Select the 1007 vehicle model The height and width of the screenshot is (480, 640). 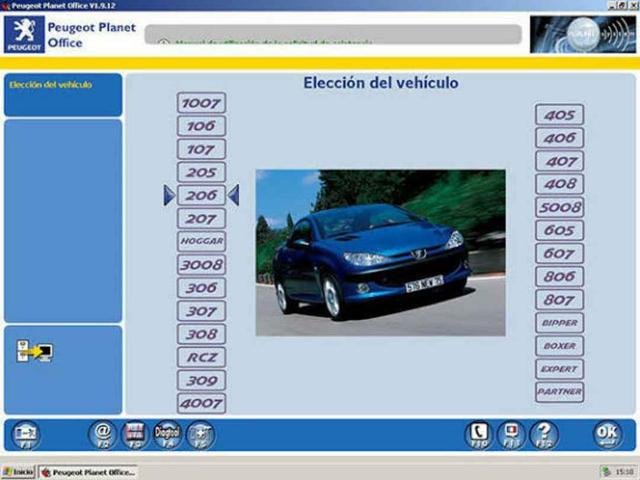pos(201,103)
